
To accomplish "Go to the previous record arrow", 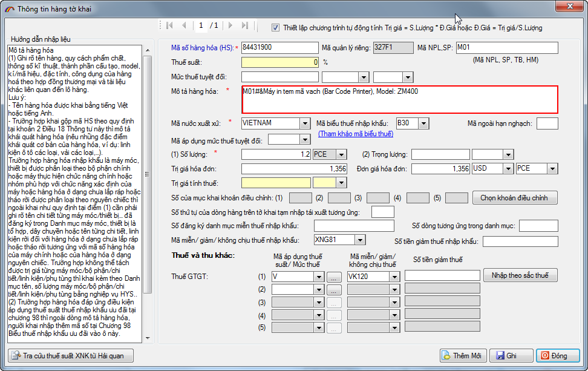I will tap(183, 25).
